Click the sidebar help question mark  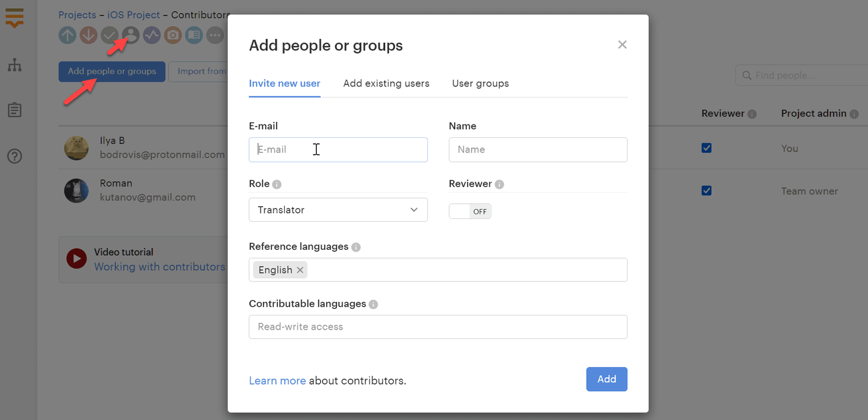click(x=15, y=155)
